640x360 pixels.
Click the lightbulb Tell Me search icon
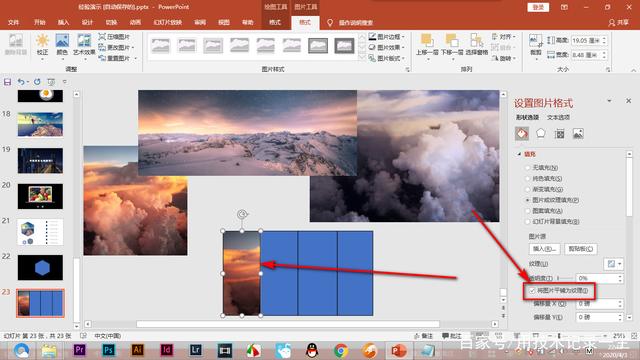(x=330, y=23)
